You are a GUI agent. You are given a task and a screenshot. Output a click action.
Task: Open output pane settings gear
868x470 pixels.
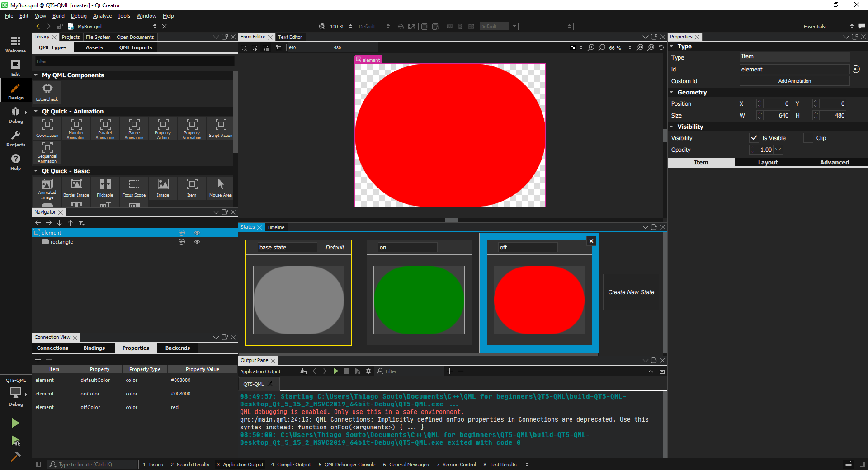tap(368, 371)
